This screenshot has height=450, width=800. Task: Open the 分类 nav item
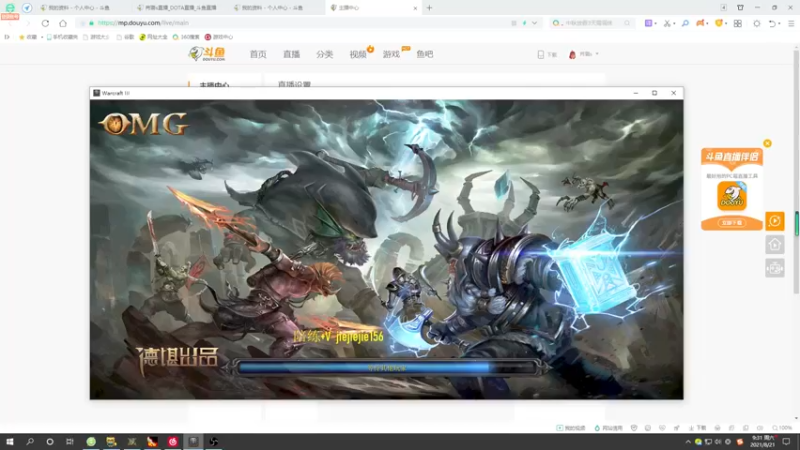[324, 54]
